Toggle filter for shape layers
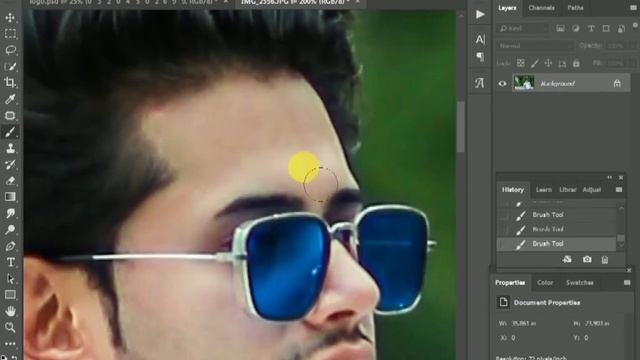 click(606, 28)
